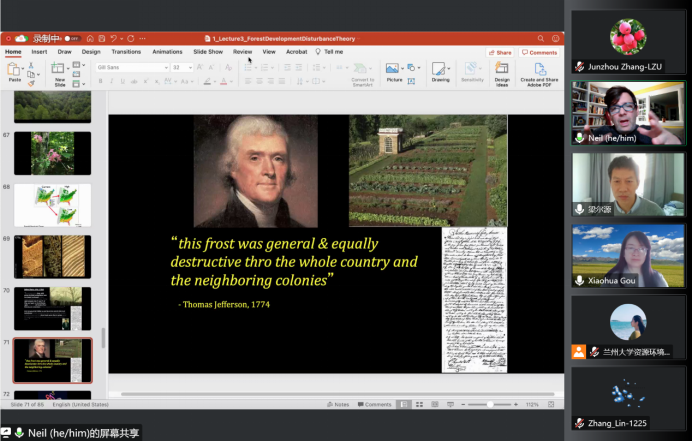Viewport: 693px width, 442px height.
Task: Click the Clear Formatting icon
Action: (228, 67)
